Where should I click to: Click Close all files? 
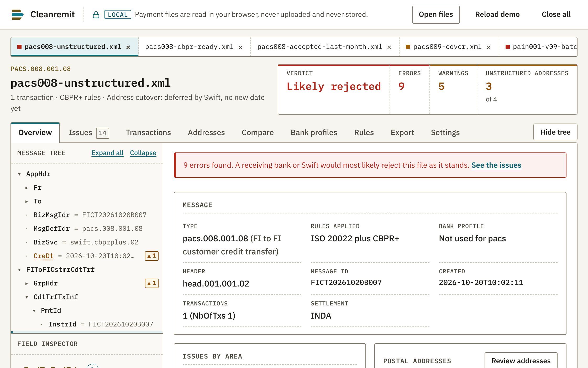point(556,15)
